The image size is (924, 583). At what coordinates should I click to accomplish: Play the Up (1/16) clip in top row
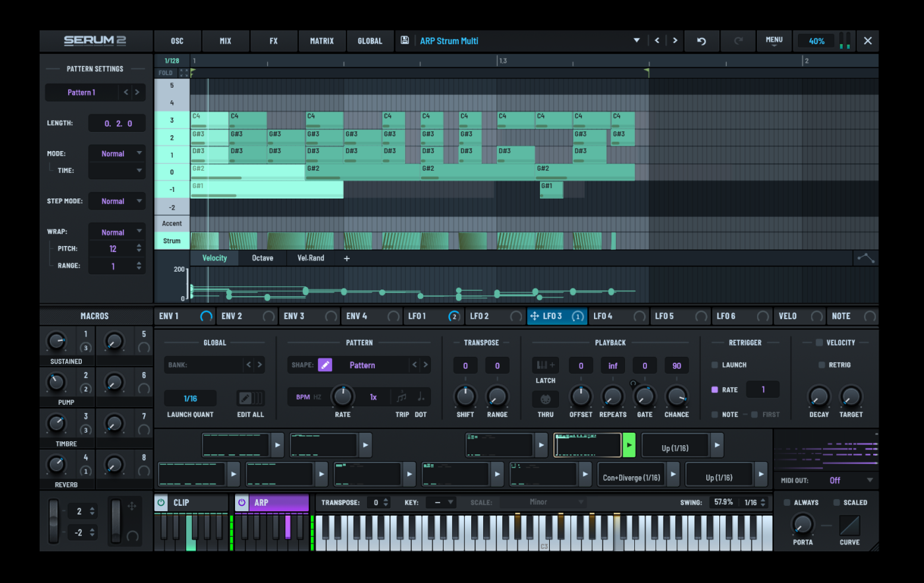[x=717, y=445]
